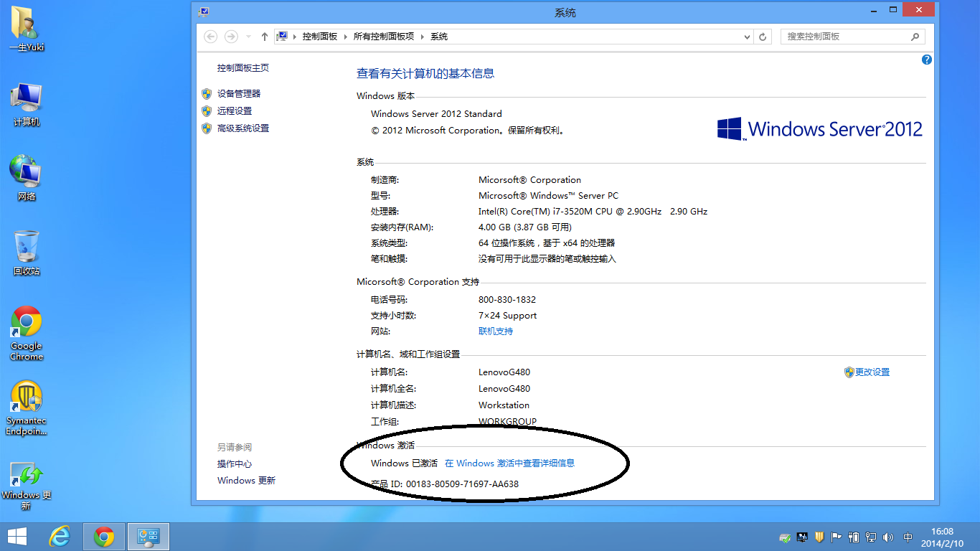Viewport: 980px width, 551px height.
Task: Click the Symantec gold shield tray icon
Action: (x=819, y=537)
